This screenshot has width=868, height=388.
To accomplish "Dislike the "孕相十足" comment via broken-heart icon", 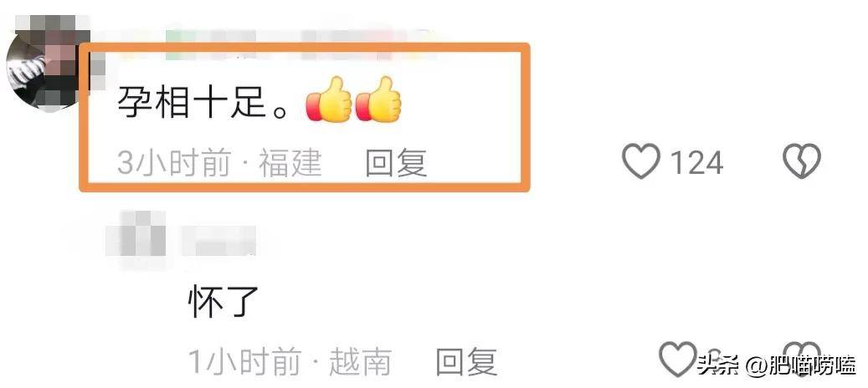I will click(x=802, y=161).
